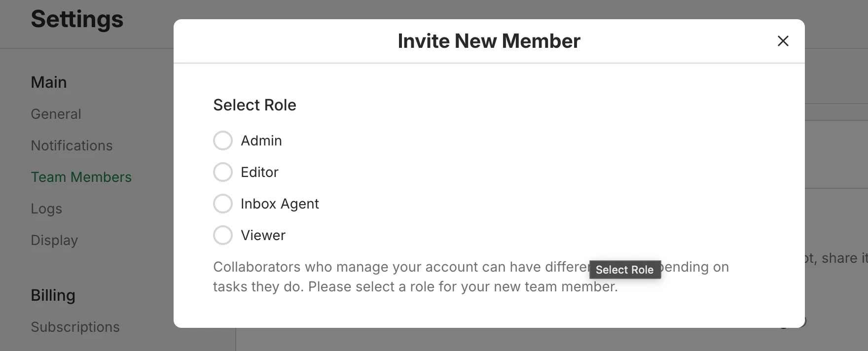Select the Admin radio button circle
Image resolution: width=868 pixels, height=351 pixels.
223,140
